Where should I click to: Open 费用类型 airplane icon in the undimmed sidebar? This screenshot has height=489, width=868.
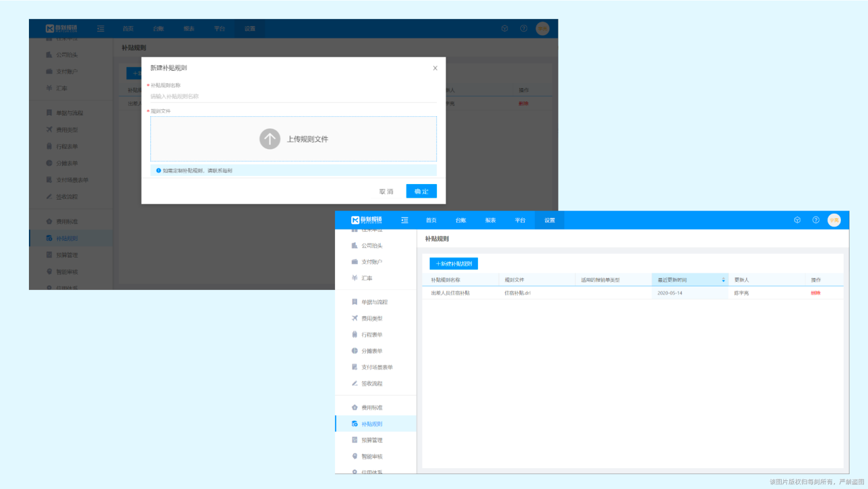point(355,318)
